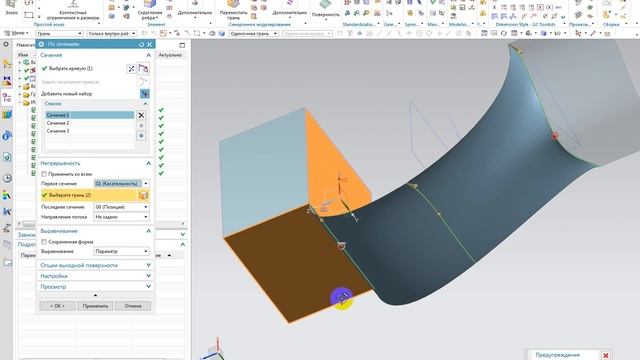Collapse the Выравнивание section
This screenshot has height=360, width=640.
148,231
